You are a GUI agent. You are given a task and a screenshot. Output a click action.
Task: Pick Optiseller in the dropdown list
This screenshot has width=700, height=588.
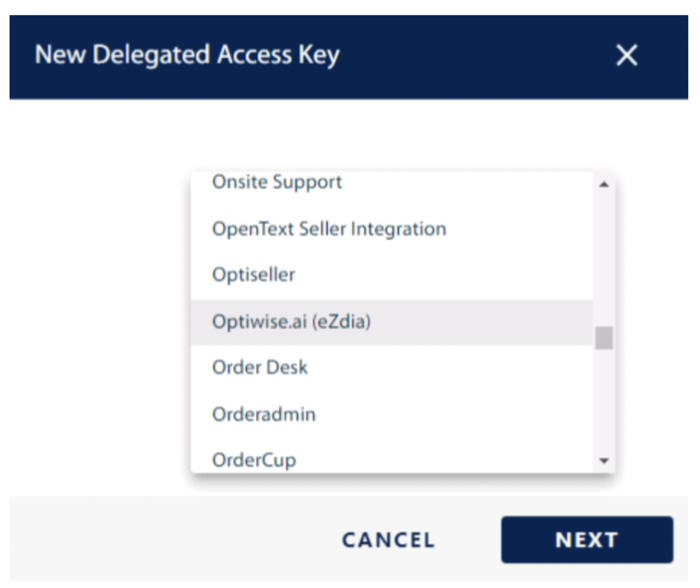[253, 275]
